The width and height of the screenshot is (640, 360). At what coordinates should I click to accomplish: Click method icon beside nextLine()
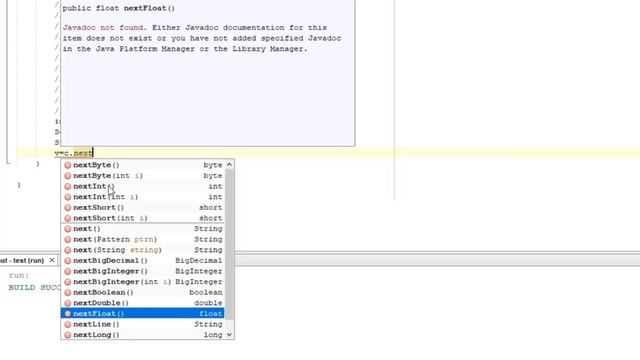[x=68, y=324]
